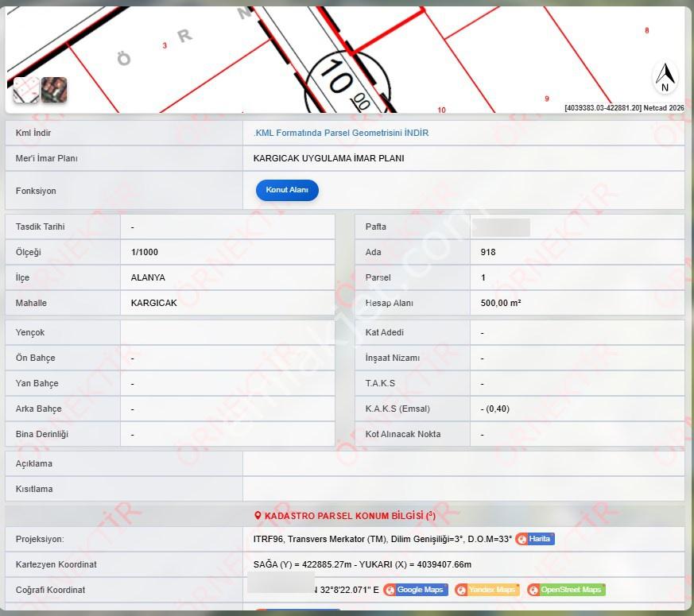Image resolution: width=694 pixels, height=616 pixels.
Task: Click the Konut Alanı function button
Action: pos(287,190)
